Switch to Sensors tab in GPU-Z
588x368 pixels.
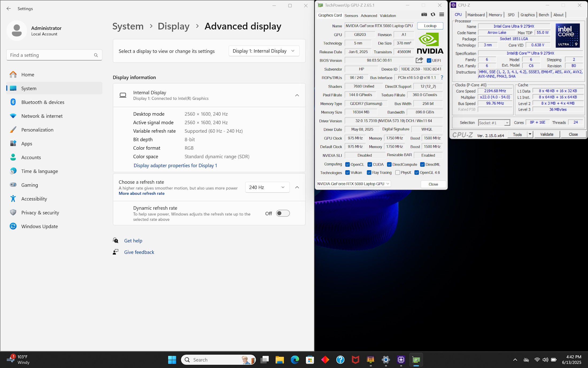351,16
